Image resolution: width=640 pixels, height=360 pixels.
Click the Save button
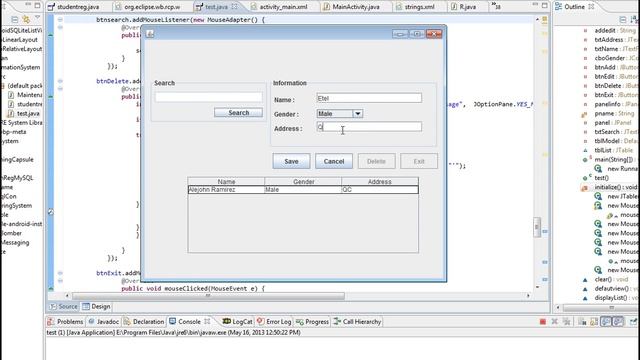coord(291,161)
